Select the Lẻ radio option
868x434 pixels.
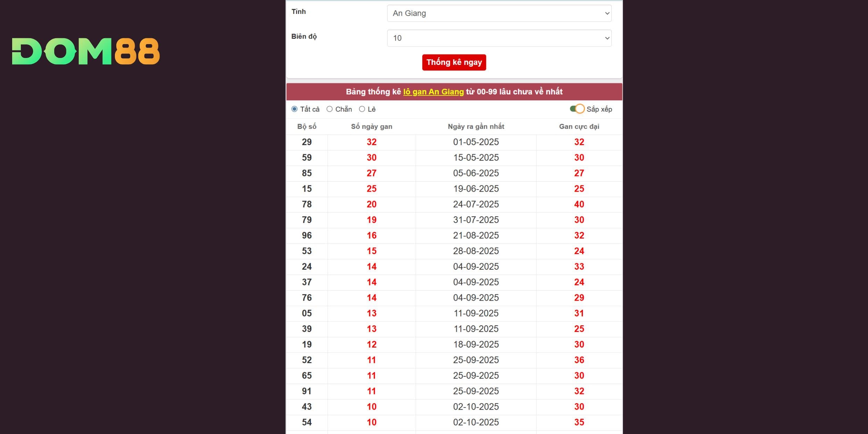pyautogui.click(x=362, y=109)
